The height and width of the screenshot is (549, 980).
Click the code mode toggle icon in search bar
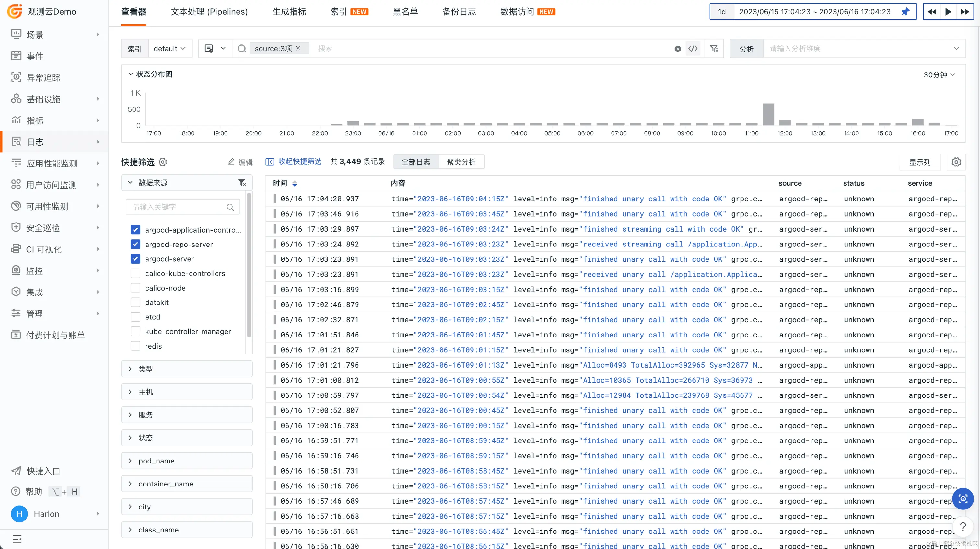(693, 48)
